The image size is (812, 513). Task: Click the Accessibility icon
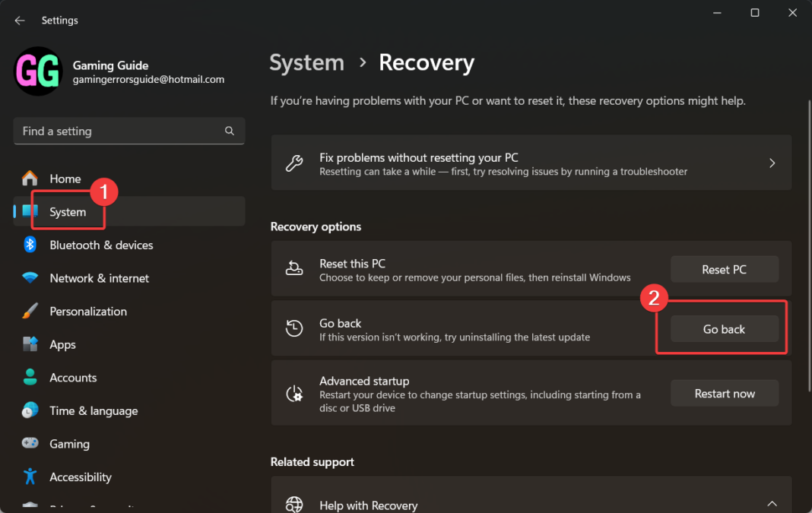click(x=29, y=477)
